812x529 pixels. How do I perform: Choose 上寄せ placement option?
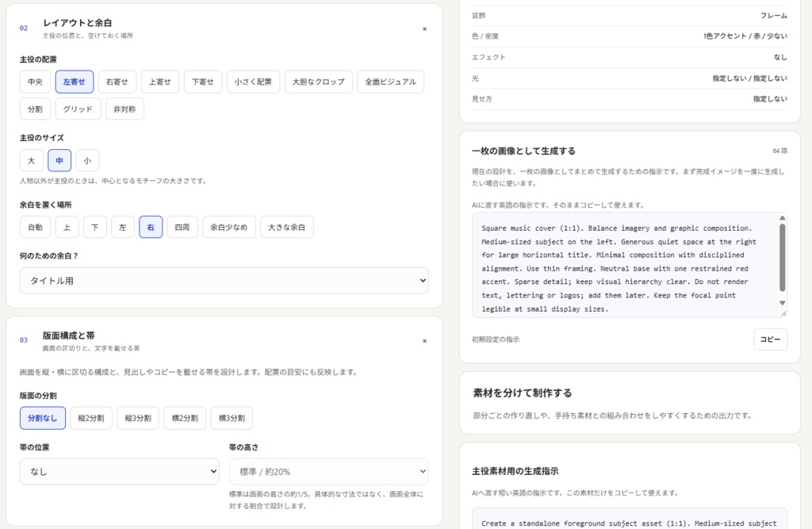click(160, 82)
